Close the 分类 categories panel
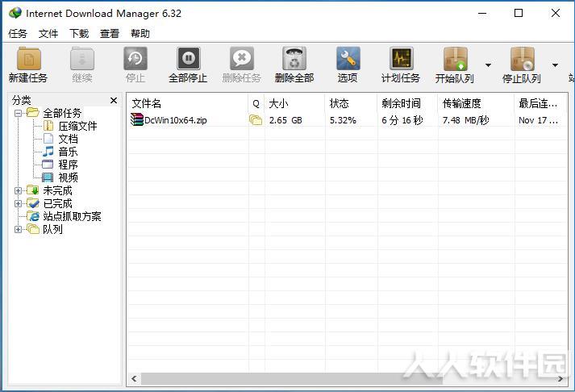The height and width of the screenshot is (392, 575). pos(114,100)
